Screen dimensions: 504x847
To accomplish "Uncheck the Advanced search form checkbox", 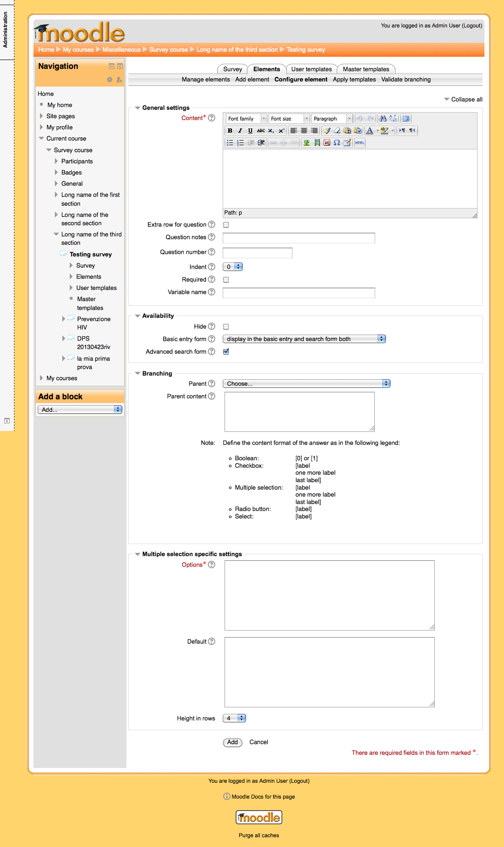I will 226,352.
